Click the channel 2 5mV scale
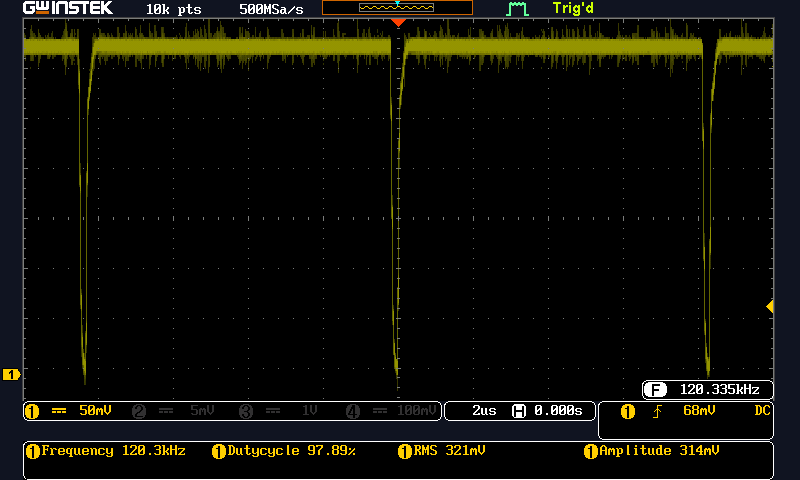The image size is (800, 480). click(x=202, y=411)
